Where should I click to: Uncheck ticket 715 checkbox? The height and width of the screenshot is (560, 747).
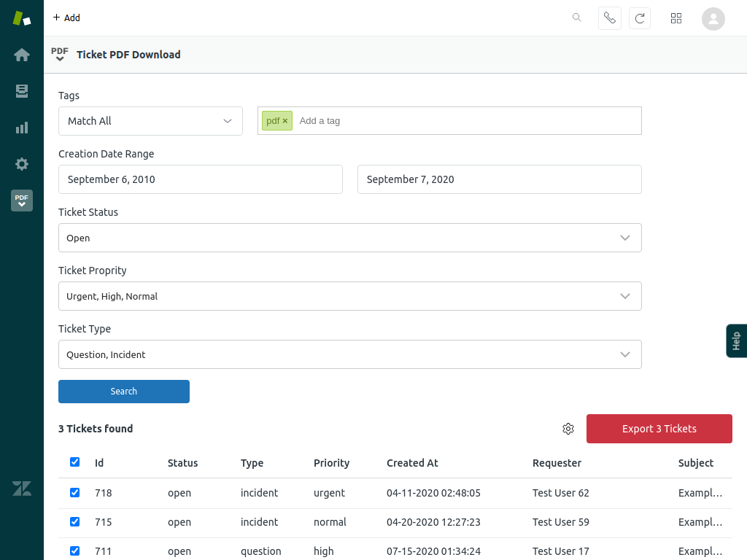pos(74,522)
